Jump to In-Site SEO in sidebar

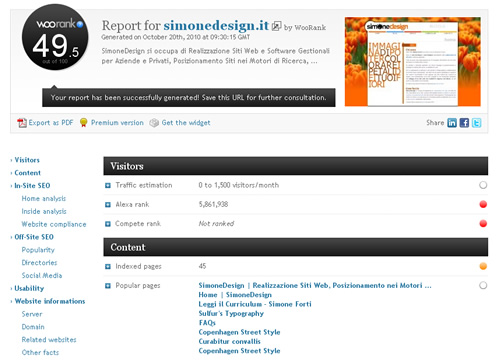tap(32, 186)
